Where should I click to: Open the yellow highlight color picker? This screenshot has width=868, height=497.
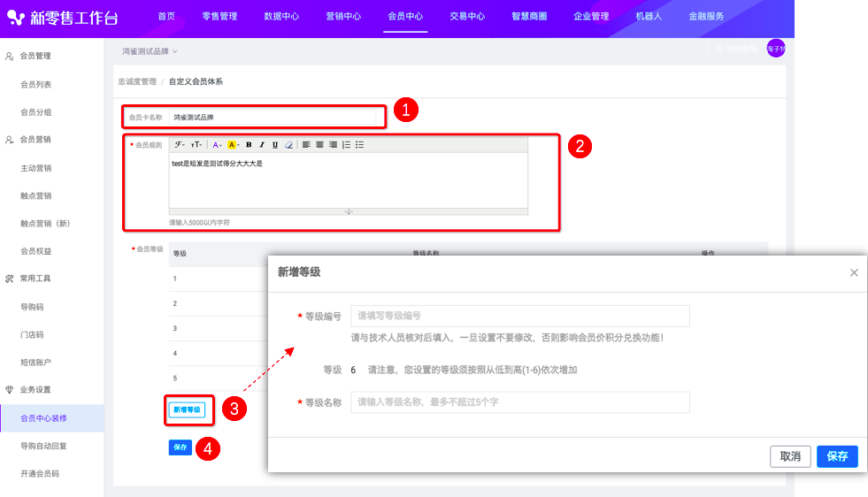pos(233,144)
